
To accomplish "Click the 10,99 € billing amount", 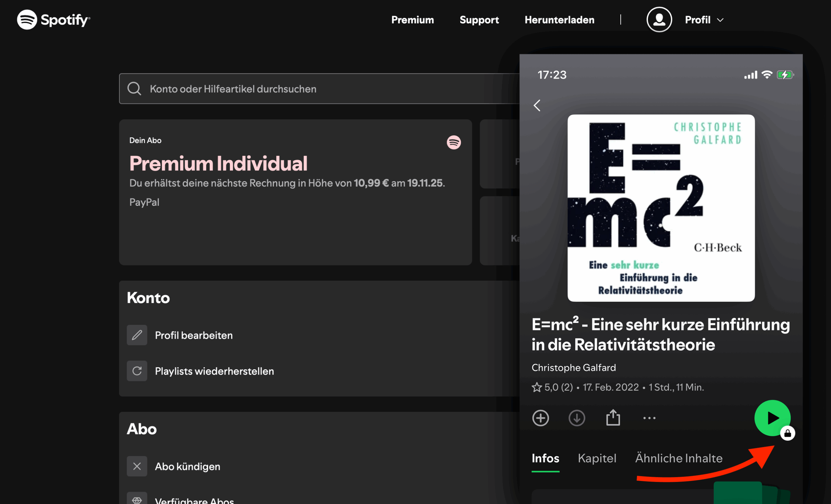I will coord(371,183).
